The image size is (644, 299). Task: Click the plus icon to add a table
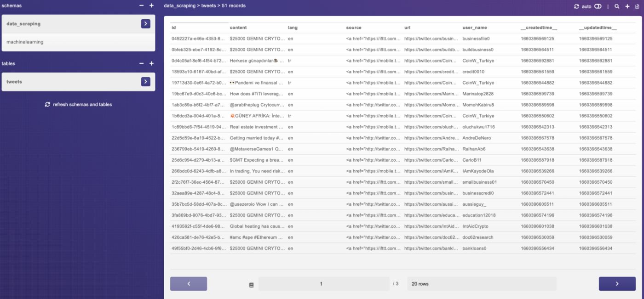(151, 63)
